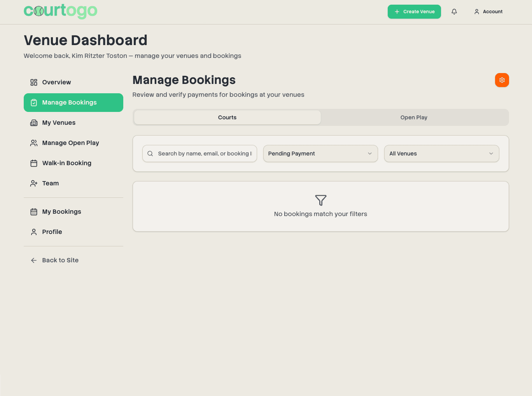Select My Bookings in the sidebar
This screenshot has width=532, height=396.
click(61, 211)
